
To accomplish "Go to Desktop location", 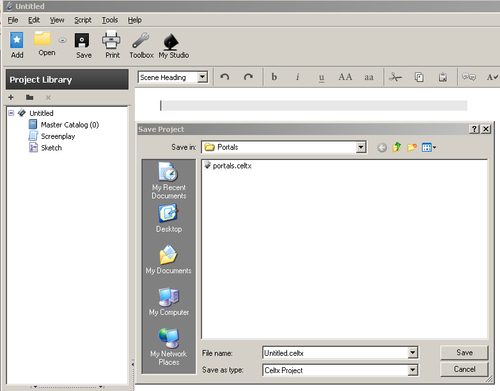I will coord(169,218).
